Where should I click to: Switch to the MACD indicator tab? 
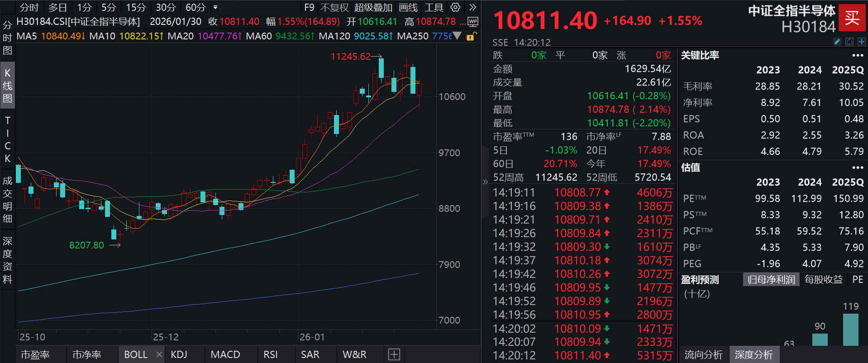[x=225, y=354]
